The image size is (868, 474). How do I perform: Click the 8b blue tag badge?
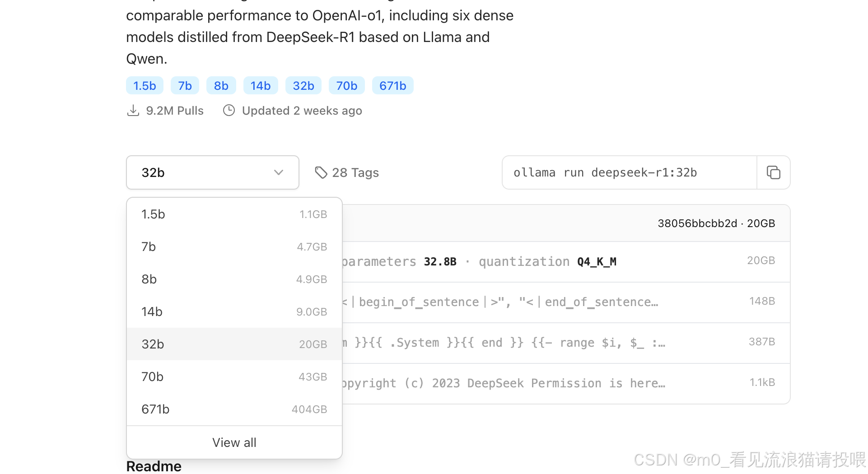point(221,86)
